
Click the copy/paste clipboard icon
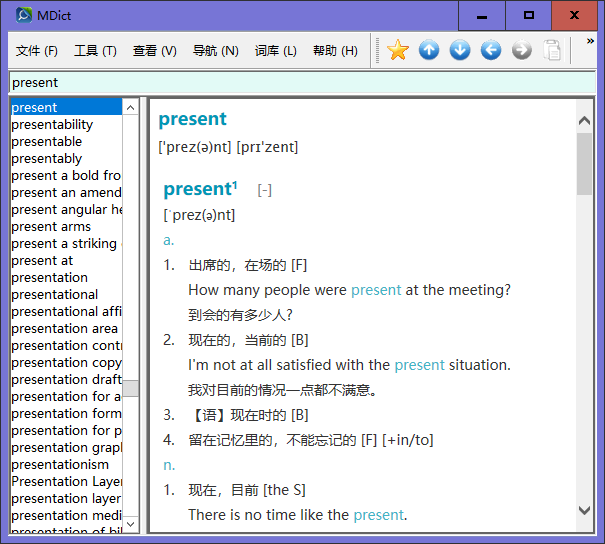click(552, 50)
